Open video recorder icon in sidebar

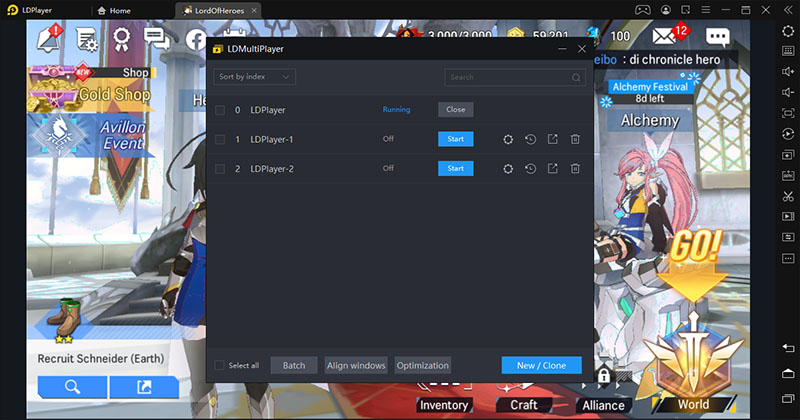point(788,216)
